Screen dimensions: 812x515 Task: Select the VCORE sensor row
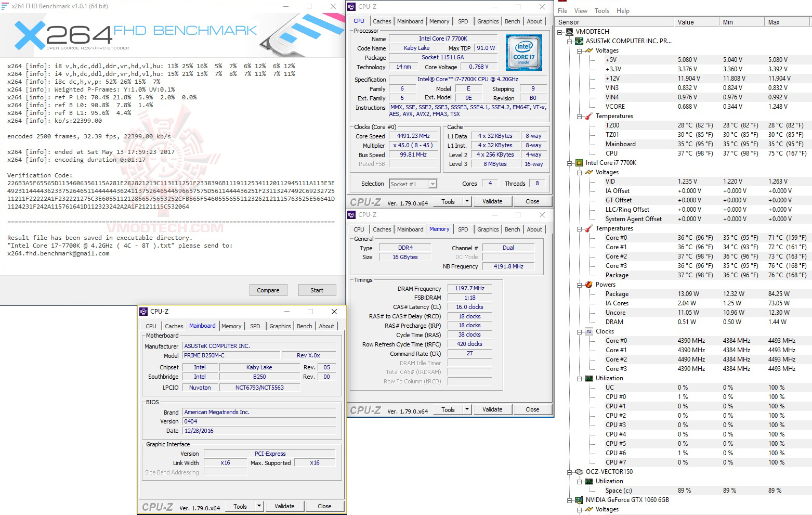[x=614, y=106]
